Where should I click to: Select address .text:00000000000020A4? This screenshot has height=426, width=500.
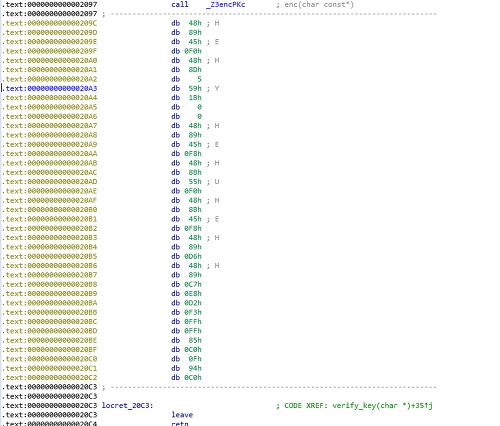click(x=50, y=98)
